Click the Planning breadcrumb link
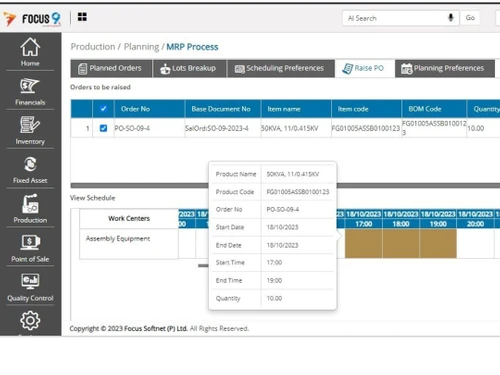This screenshot has height=375, width=500. 141,47
